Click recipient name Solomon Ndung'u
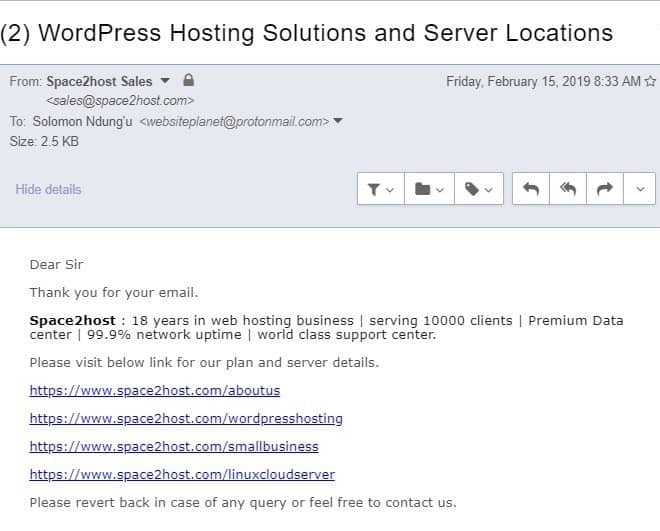Viewport: 660px width, 531px height. pos(82,122)
